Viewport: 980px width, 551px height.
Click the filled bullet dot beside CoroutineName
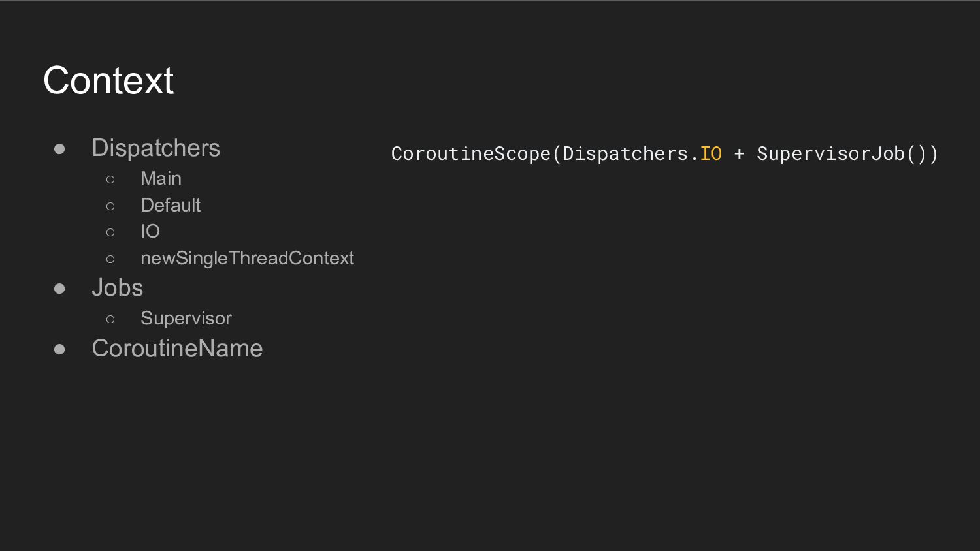coord(59,350)
